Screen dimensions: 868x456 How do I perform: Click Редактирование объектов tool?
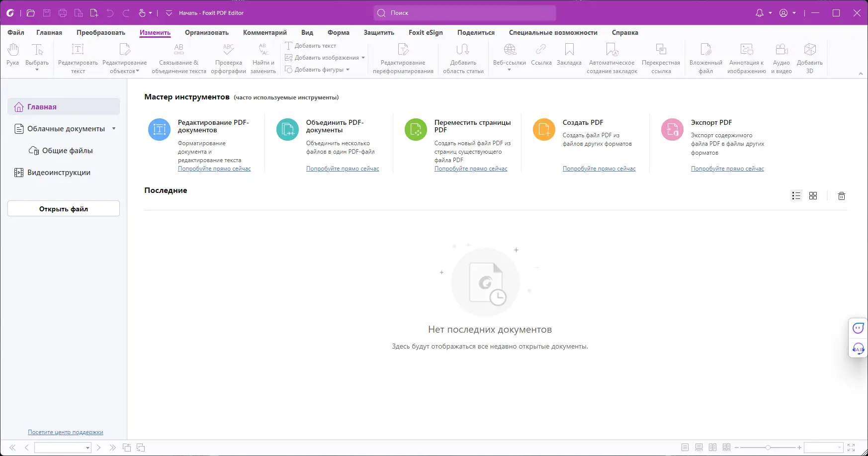[124, 58]
